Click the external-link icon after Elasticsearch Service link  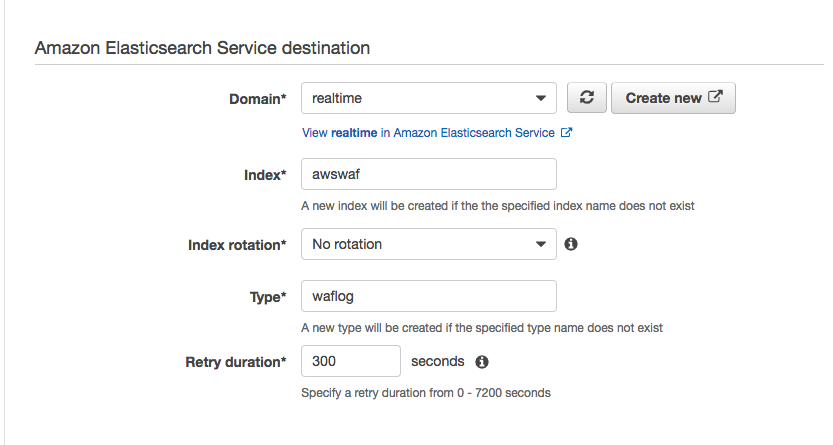pyautogui.click(x=566, y=132)
